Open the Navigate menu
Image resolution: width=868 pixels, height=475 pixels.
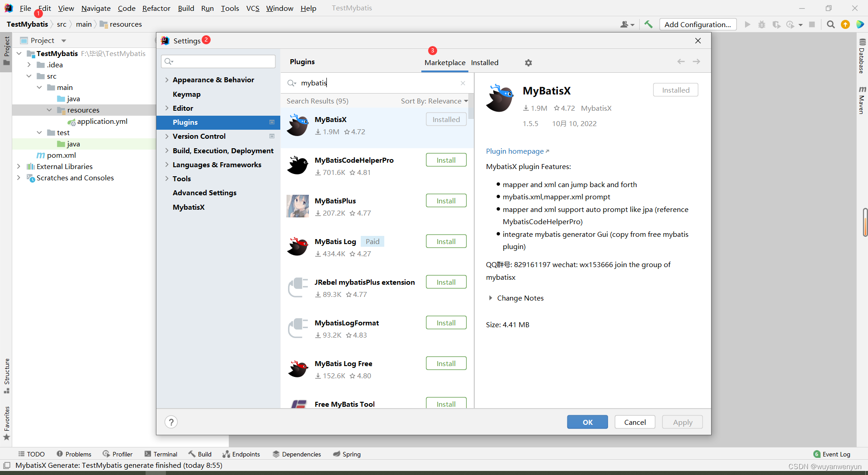tap(96, 8)
